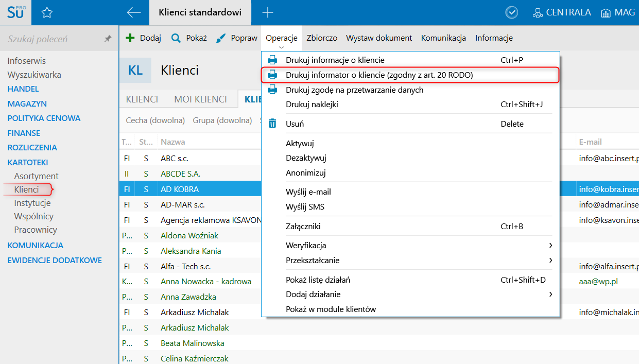
Task: Click the Subiekt PRO logo icon
Action: coord(15,13)
